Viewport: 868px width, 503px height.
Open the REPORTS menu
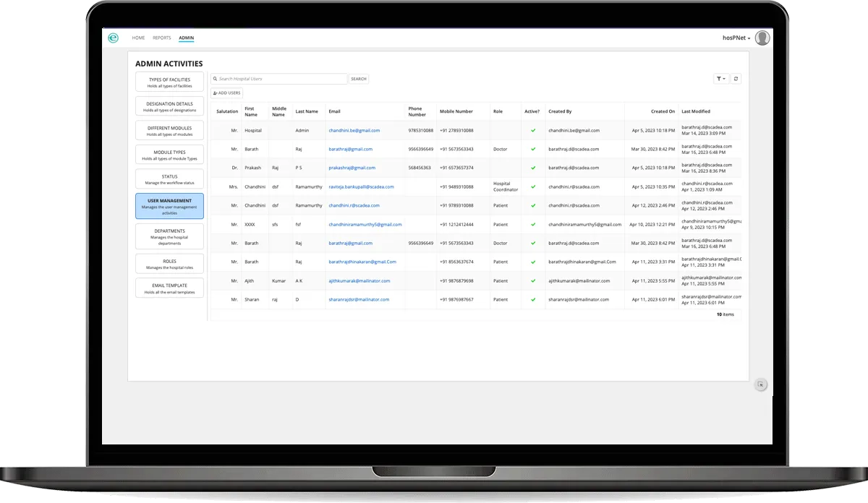tap(161, 38)
